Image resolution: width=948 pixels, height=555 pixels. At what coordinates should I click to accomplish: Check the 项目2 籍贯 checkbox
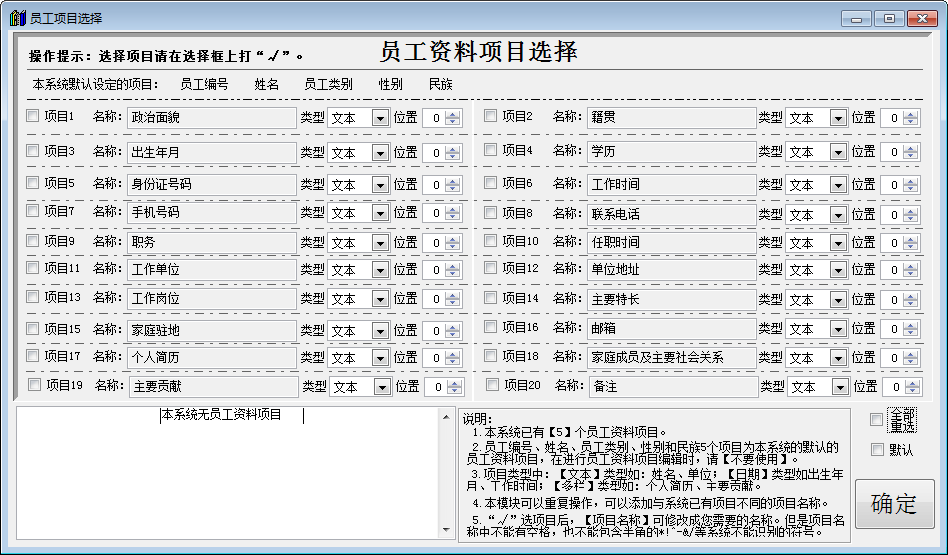tap(491, 115)
